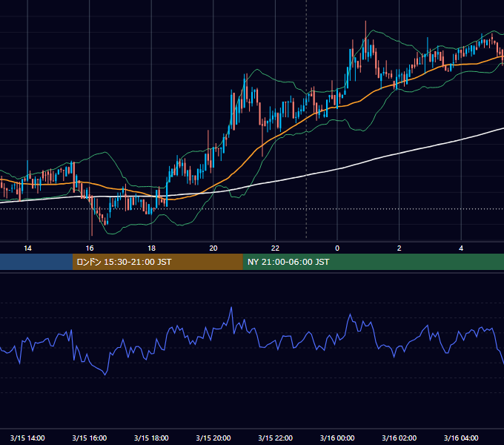This screenshot has height=445, width=504.
Task: Click the 3/16 00:00 date label
Action: [337, 438]
